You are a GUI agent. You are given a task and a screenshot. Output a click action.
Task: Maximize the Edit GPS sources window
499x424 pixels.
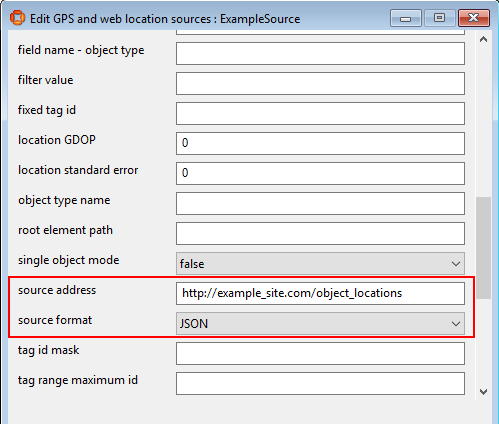[x=439, y=18]
